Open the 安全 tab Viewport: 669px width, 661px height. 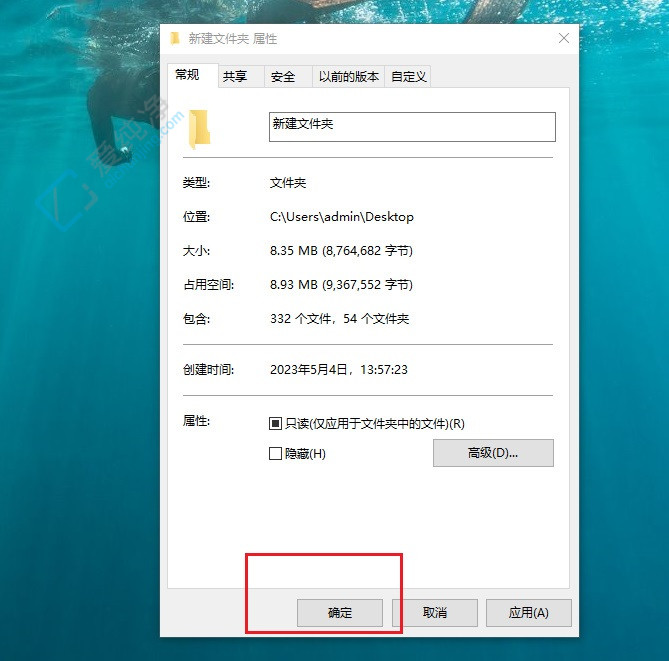pos(288,77)
